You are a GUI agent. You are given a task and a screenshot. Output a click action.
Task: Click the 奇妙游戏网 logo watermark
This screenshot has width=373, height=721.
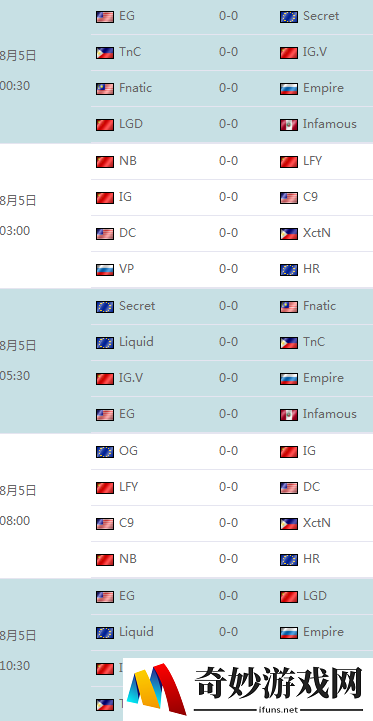click(x=248, y=690)
